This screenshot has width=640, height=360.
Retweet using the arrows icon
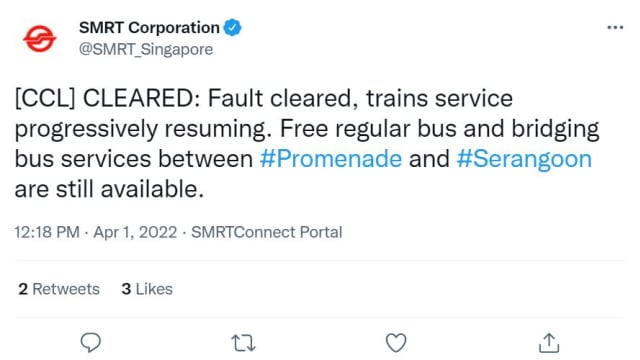point(244,343)
